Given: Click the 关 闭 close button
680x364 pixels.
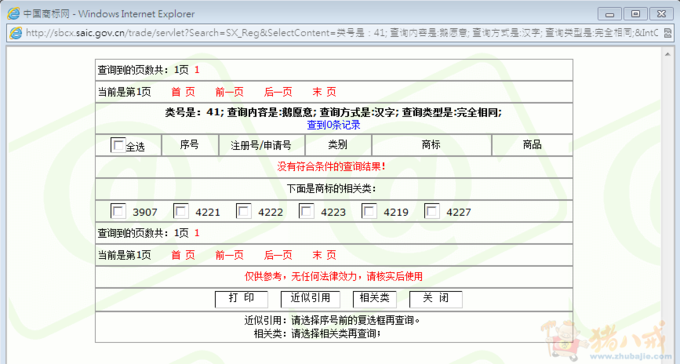Looking at the screenshot, I should (436, 299).
